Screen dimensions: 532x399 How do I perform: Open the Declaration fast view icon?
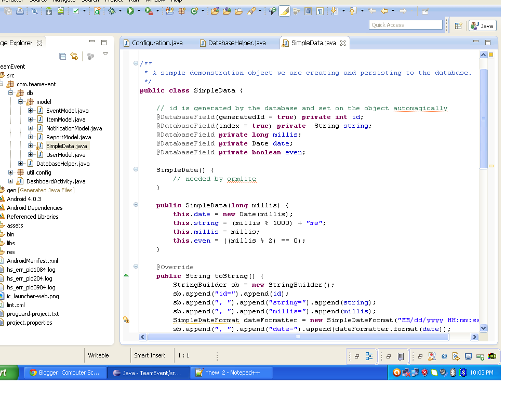(x=456, y=356)
